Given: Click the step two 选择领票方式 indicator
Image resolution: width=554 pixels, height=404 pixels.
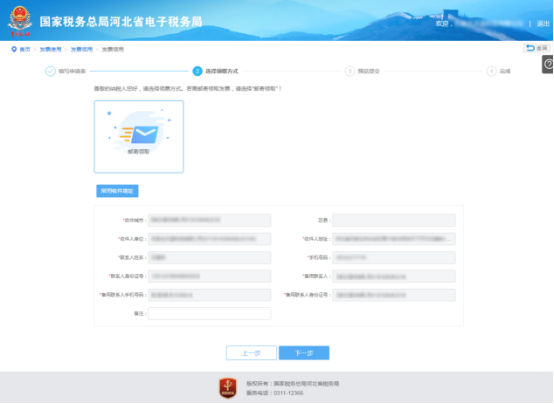Looking at the screenshot, I should pos(216,71).
